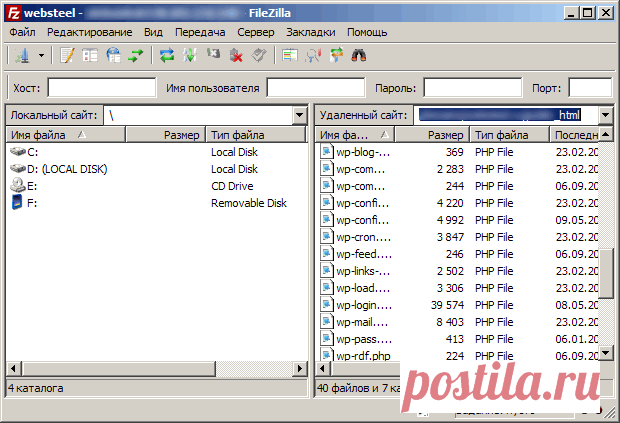Cancel the current operation
Screen dimensions: 620x423
click(x=213, y=54)
